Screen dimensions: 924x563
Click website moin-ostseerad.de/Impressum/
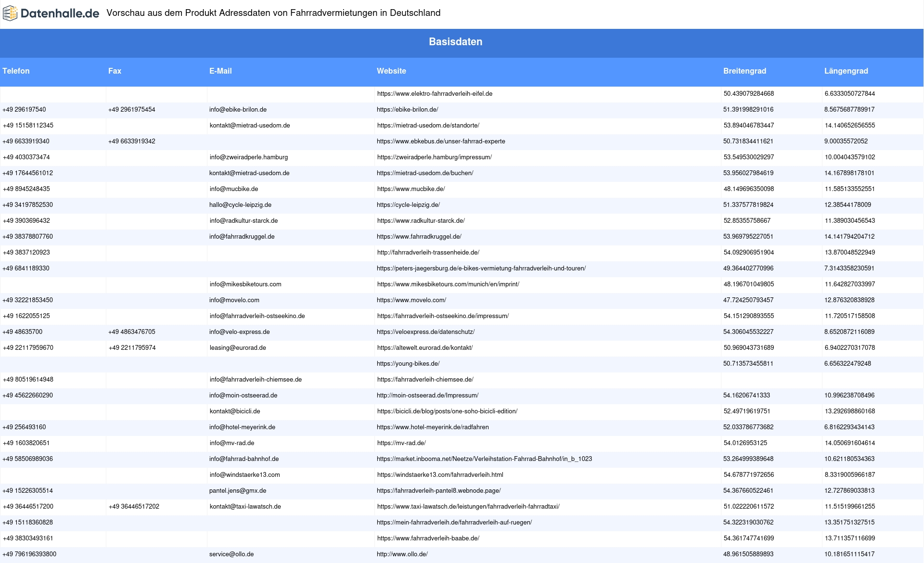pos(427,396)
